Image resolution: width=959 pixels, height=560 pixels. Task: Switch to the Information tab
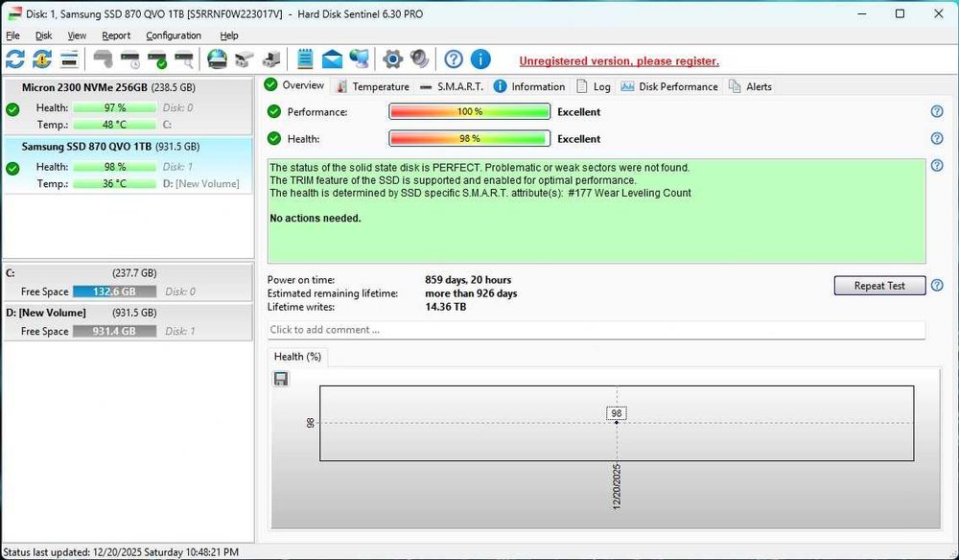tap(529, 86)
